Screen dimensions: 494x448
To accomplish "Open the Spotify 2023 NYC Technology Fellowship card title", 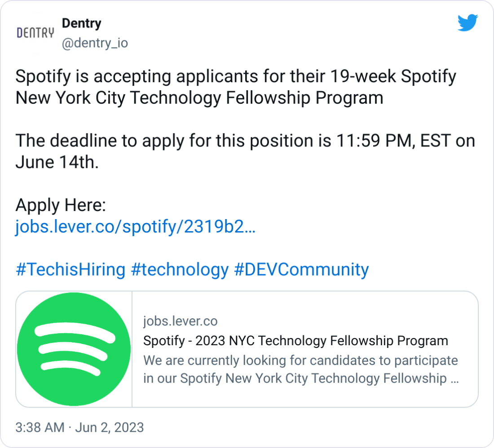I will [295, 341].
